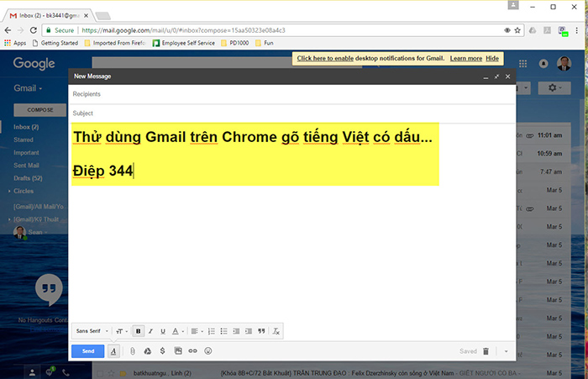588x379 pixels.
Task: Open the Drafts (52) folder
Action: (x=28, y=178)
